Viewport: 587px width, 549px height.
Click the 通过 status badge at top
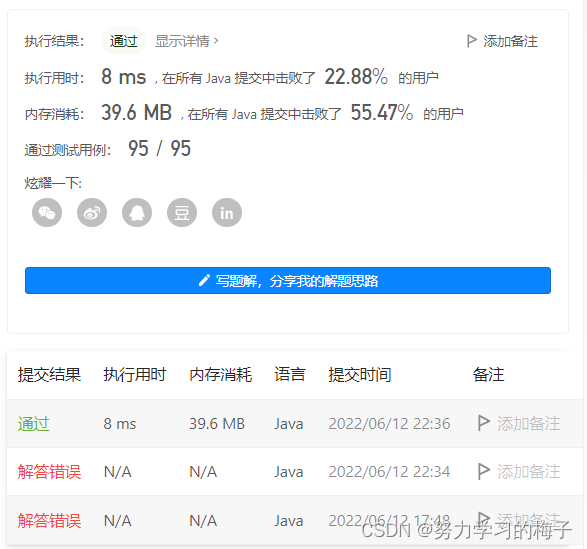[x=124, y=41]
